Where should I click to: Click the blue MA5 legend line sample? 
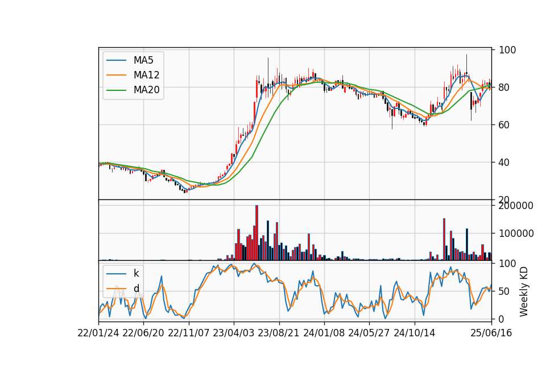tap(116, 60)
